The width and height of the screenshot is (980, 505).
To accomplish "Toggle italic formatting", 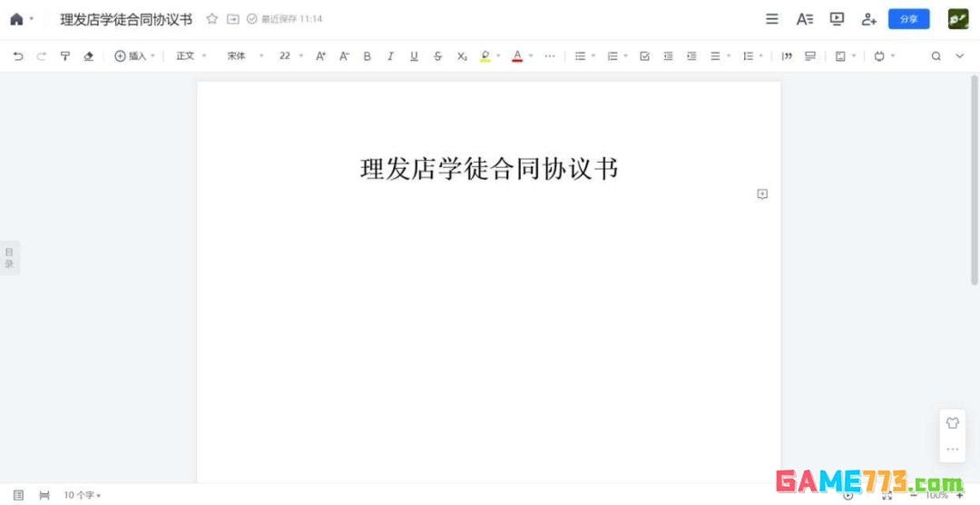I will tap(390, 56).
